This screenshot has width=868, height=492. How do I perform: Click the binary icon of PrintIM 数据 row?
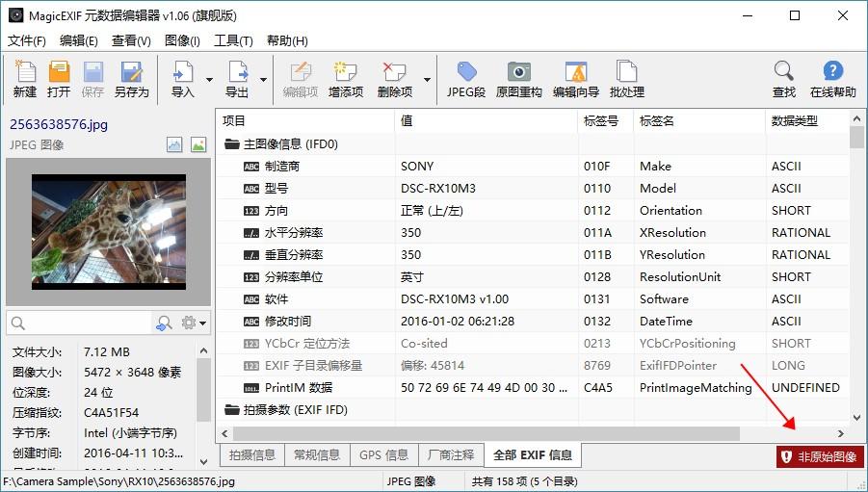click(x=251, y=388)
